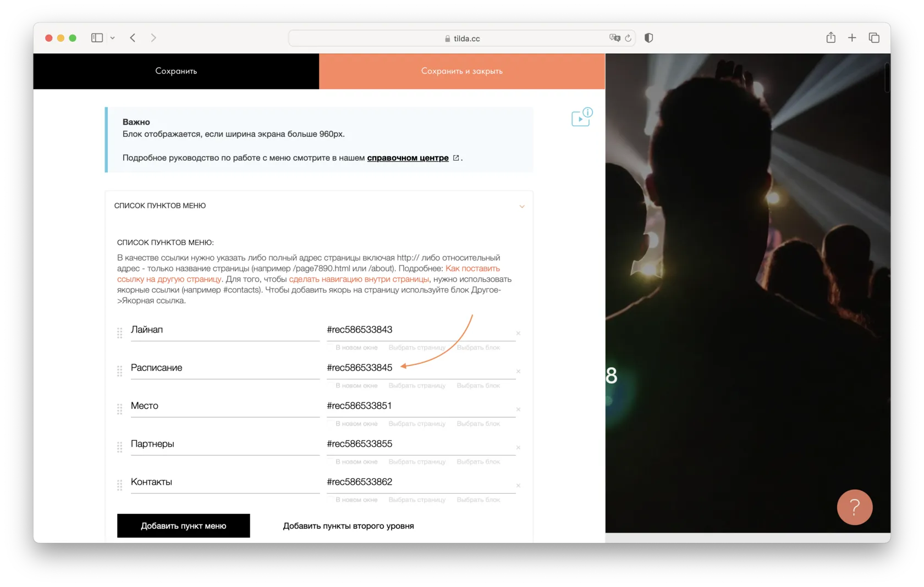Click Выбрать страницу under Партнеры
924x587 pixels.
(x=417, y=462)
